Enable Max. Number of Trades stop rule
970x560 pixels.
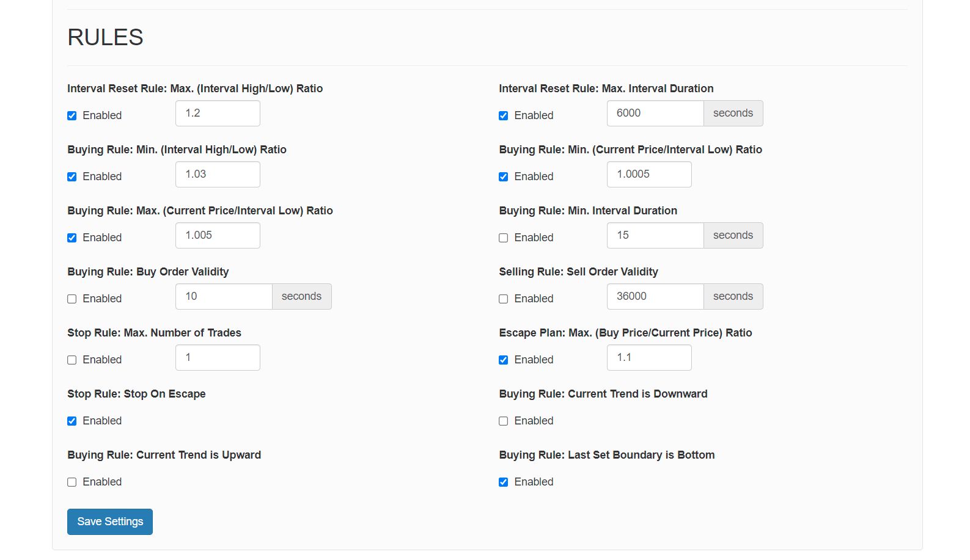point(72,360)
